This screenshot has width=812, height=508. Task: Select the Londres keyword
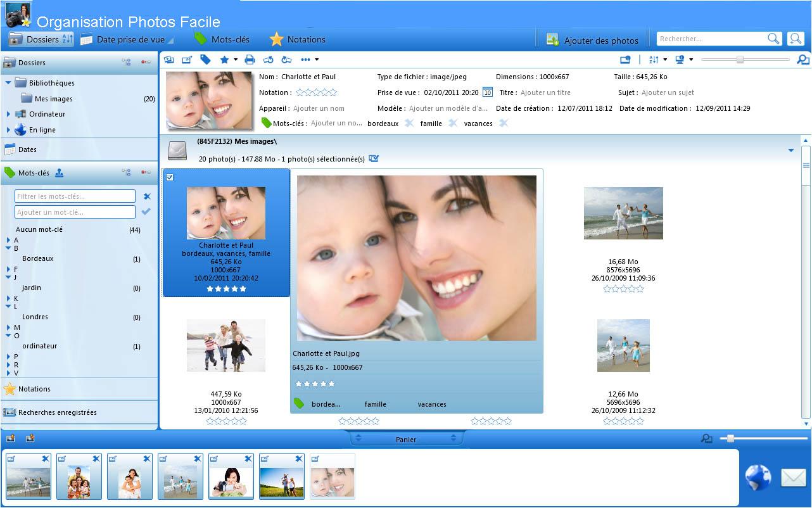35,317
